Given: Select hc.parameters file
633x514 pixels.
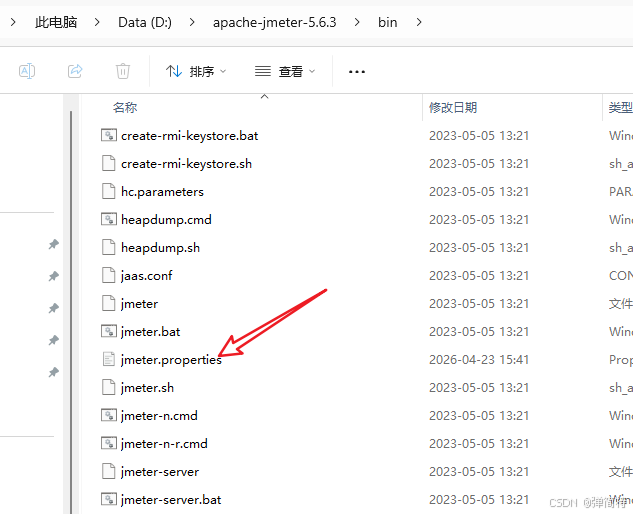Looking at the screenshot, I should [x=162, y=191].
